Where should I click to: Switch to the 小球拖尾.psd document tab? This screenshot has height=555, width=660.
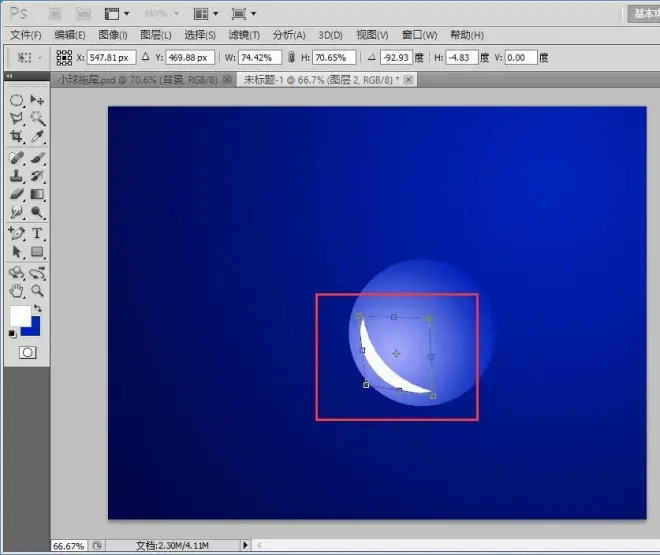pyautogui.click(x=138, y=80)
